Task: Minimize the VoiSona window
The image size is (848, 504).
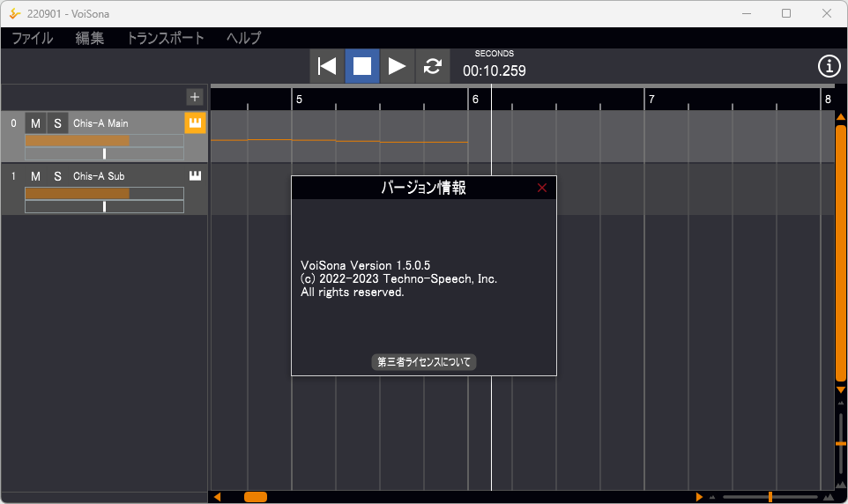Action: (747, 13)
